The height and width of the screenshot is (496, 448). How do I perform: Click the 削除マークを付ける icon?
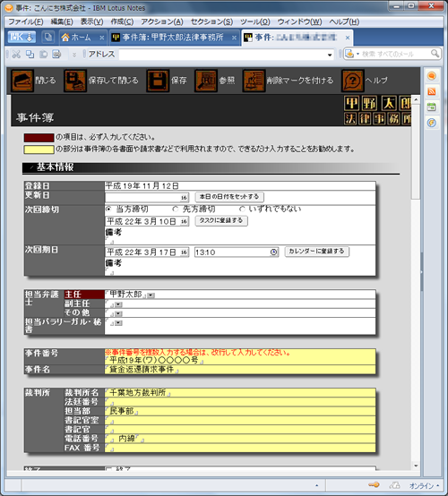pos(254,81)
